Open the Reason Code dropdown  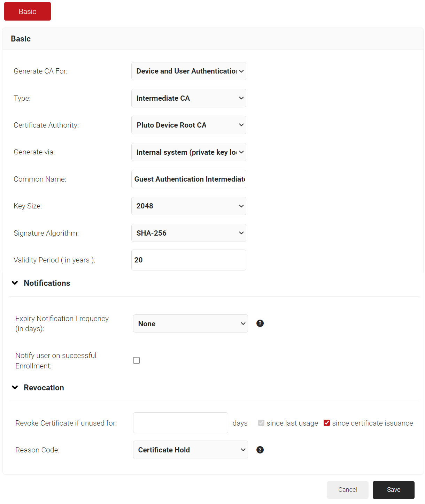(x=190, y=450)
